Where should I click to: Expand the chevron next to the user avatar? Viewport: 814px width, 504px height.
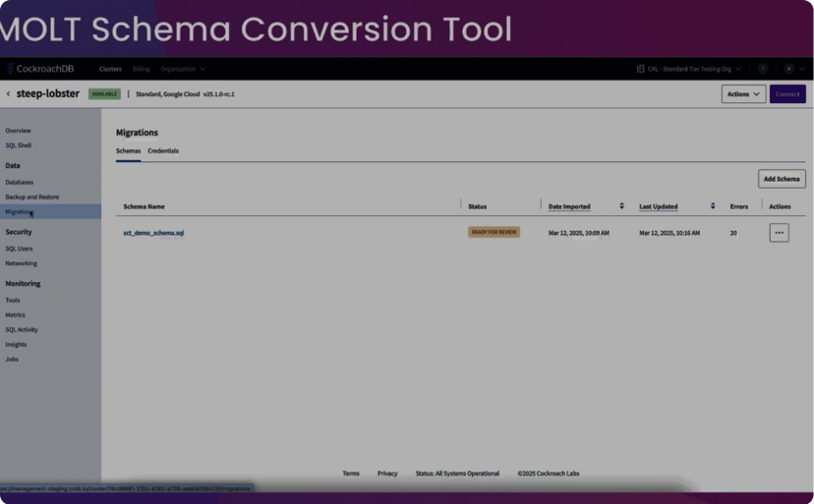802,69
